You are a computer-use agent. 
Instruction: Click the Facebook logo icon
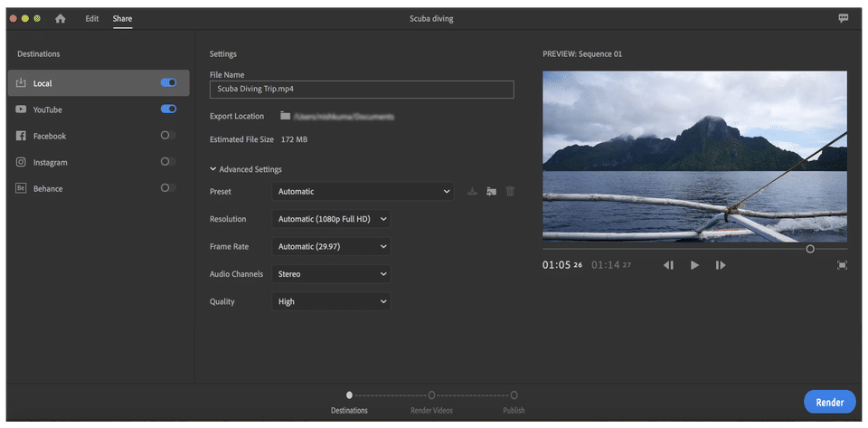pos(21,136)
